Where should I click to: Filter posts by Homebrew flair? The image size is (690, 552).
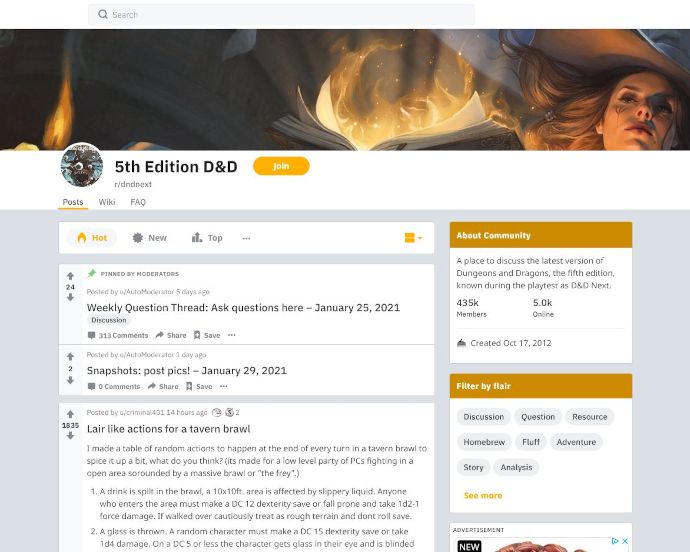(484, 442)
